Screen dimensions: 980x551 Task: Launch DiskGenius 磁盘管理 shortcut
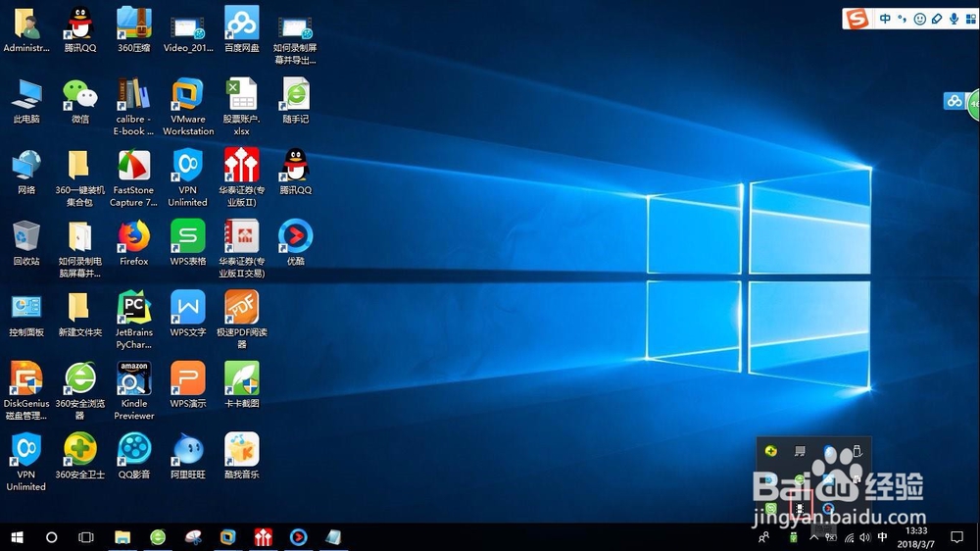tap(26, 391)
